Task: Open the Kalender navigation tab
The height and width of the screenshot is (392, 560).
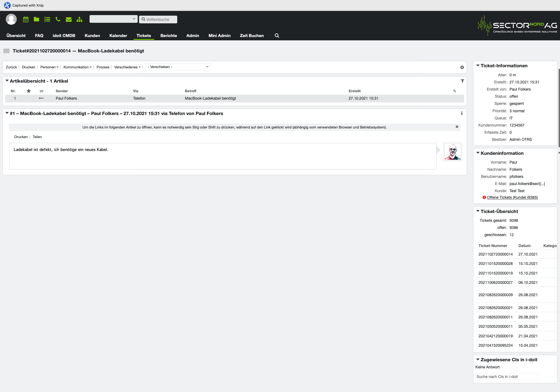Action: (118, 36)
